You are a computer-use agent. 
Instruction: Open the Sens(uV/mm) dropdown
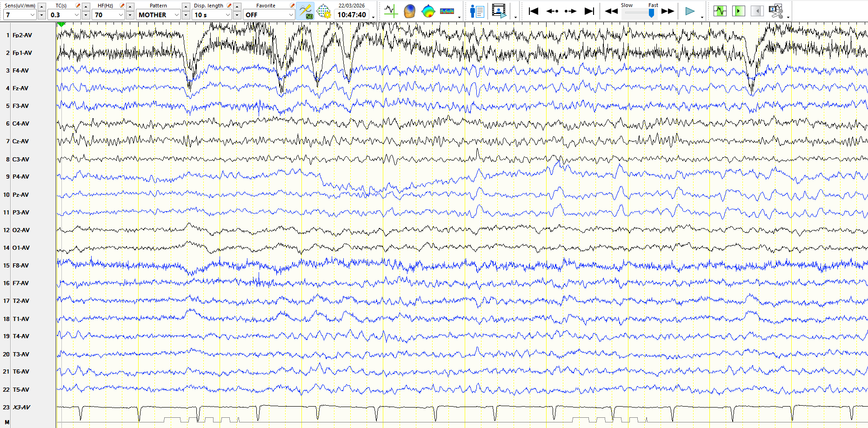[x=20, y=15]
